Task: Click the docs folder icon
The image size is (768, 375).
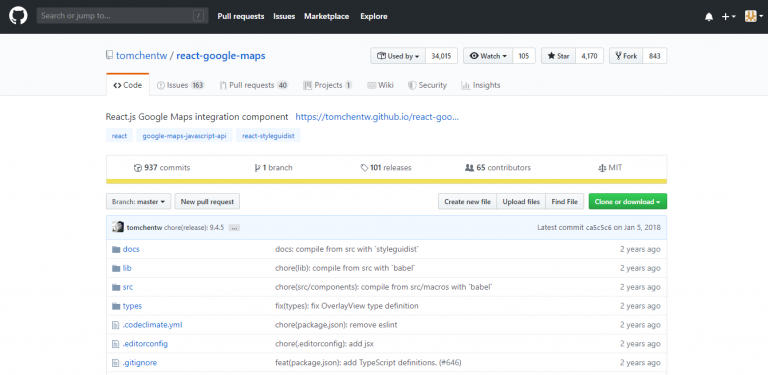Action: (x=116, y=249)
